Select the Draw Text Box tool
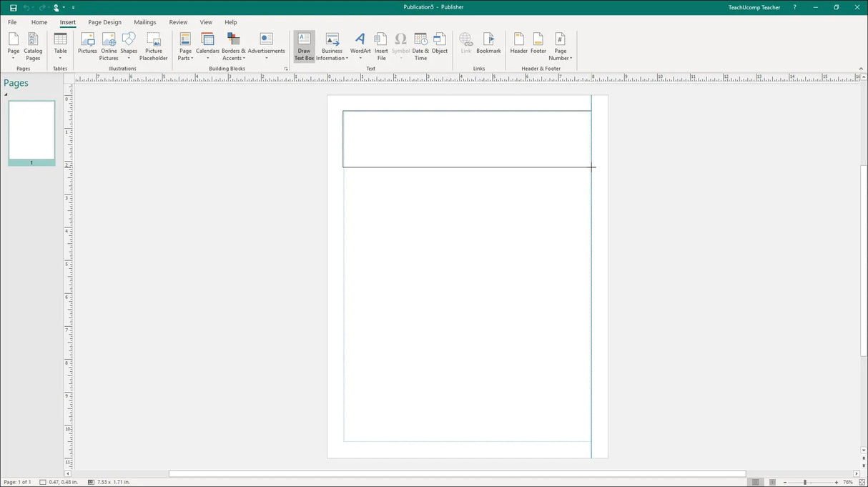Viewport: 868px width, 487px height. pyautogui.click(x=304, y=45)
